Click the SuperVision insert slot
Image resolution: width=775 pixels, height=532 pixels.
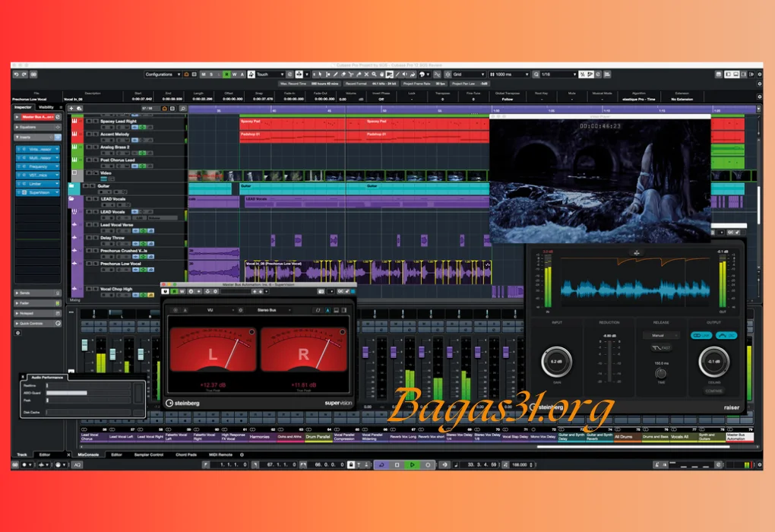tap(37, 192)
